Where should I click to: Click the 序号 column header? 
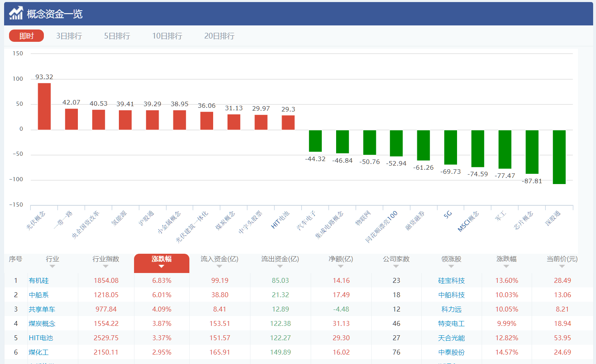pyautogui.click(x=16, y=259)
